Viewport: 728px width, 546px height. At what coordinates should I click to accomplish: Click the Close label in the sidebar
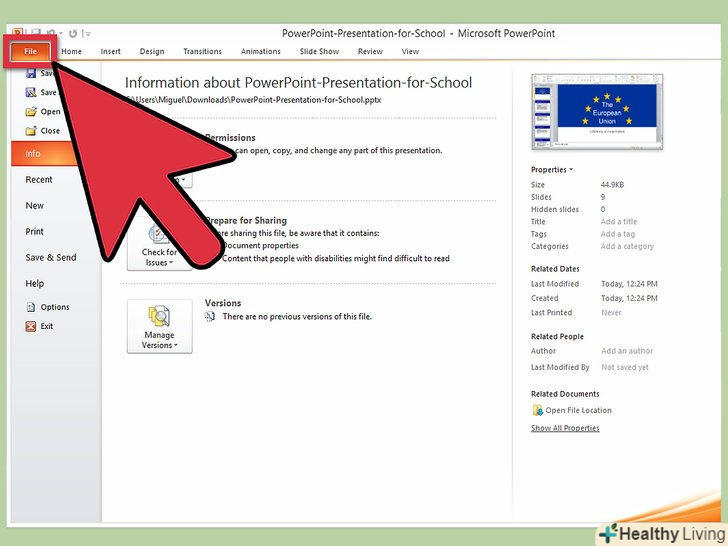(50, 131)
